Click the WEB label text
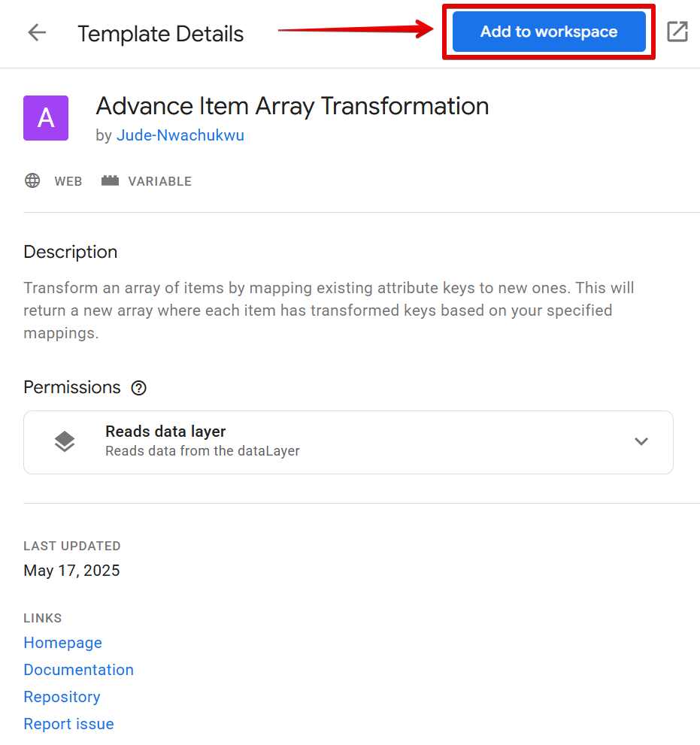The width and height of the screenshot is (700, 745). (68, 181)
